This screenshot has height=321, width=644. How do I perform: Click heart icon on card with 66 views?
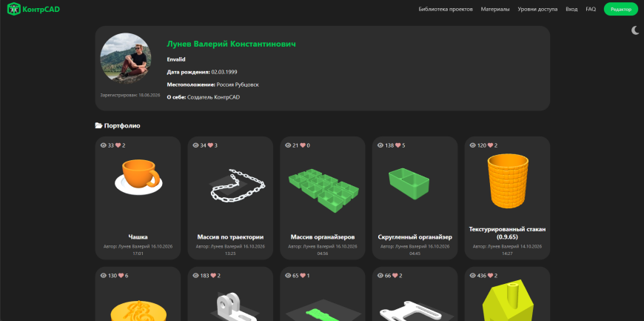click(395, 275)
